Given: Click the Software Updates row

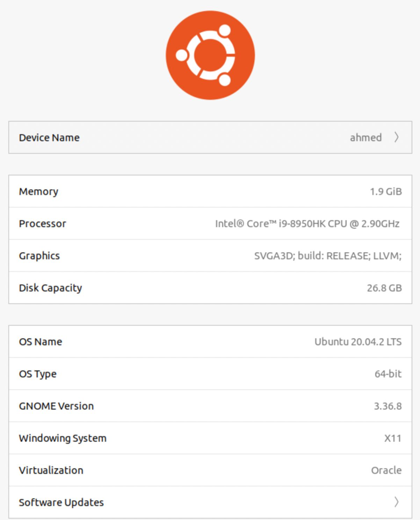Looking at the screenshot, I should pyautogui.click(x=210, y=502).
